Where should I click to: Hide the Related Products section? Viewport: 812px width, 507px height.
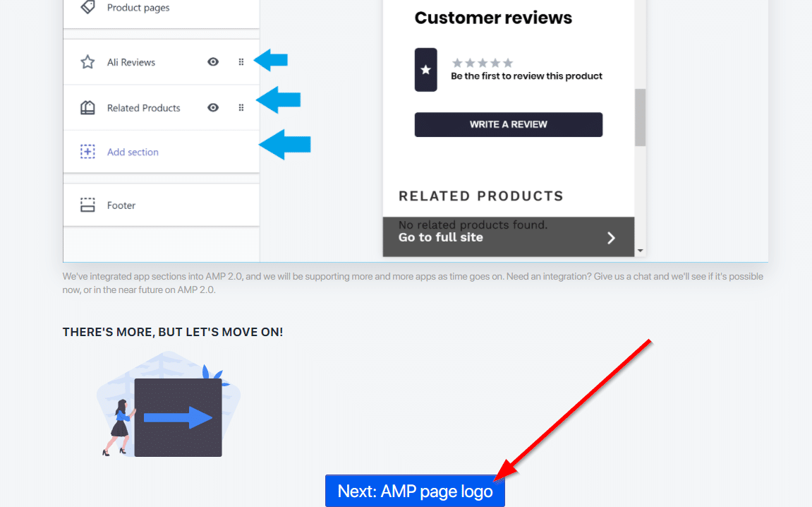pyautogui.click(x=213, y=108)
